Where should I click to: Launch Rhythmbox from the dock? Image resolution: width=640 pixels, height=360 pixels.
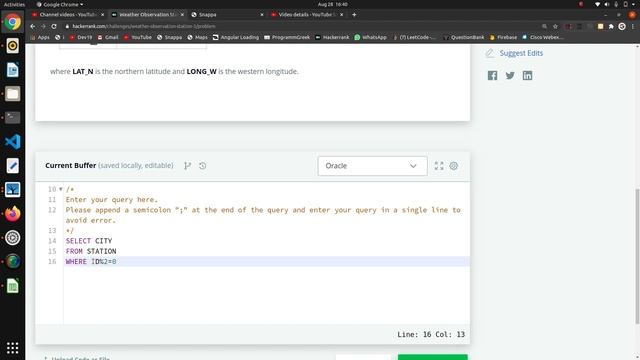[12, 46]
